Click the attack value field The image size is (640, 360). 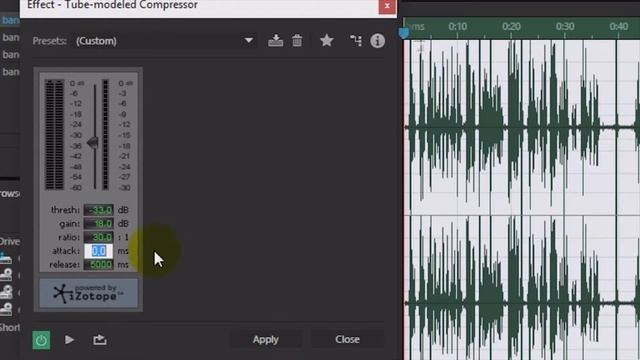[x=99, y=251]
